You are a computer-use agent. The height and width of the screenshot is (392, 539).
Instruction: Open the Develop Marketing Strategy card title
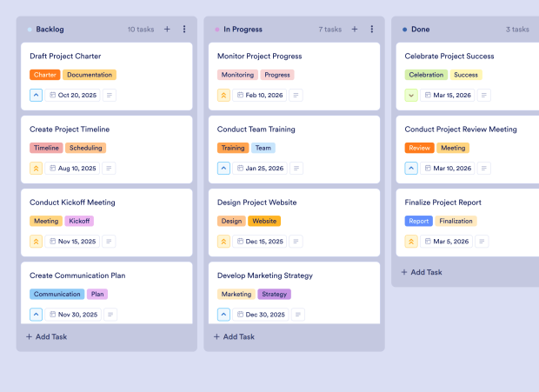click(x=264, y=276)
